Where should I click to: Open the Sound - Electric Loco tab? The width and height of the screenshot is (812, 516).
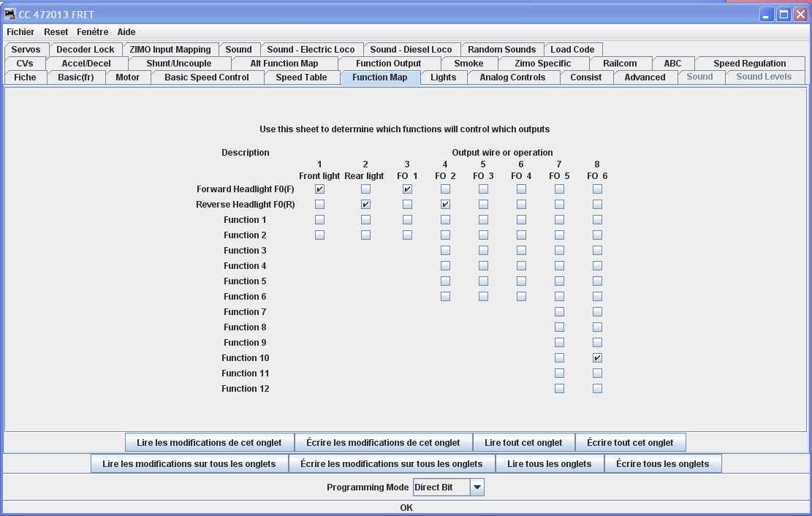click(x=311, y=49)
